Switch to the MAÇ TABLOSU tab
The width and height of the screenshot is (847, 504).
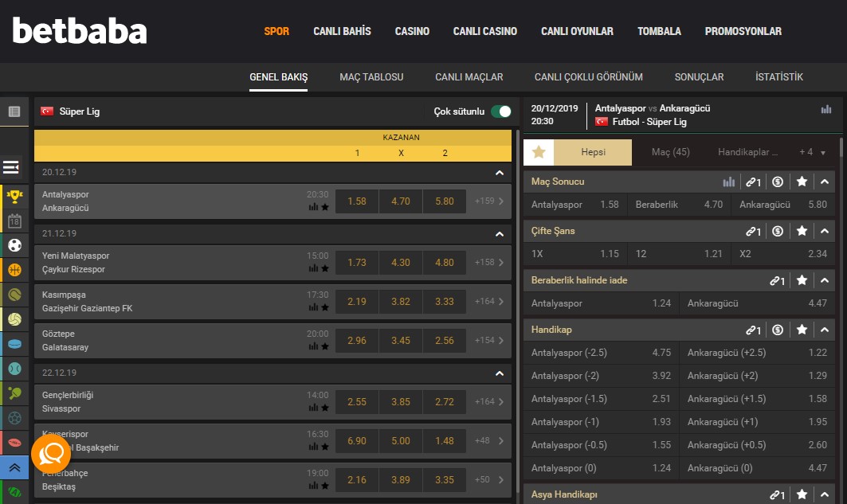click(x=371, y=77)
